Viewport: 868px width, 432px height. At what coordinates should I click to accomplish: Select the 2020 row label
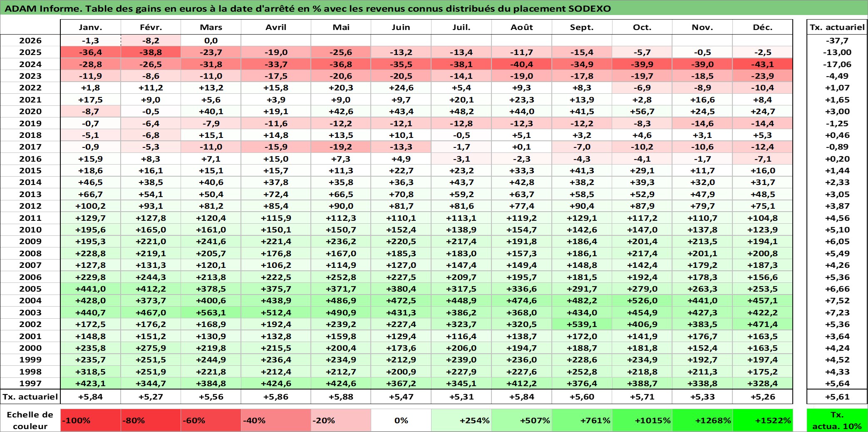click(x=30, y=111)
